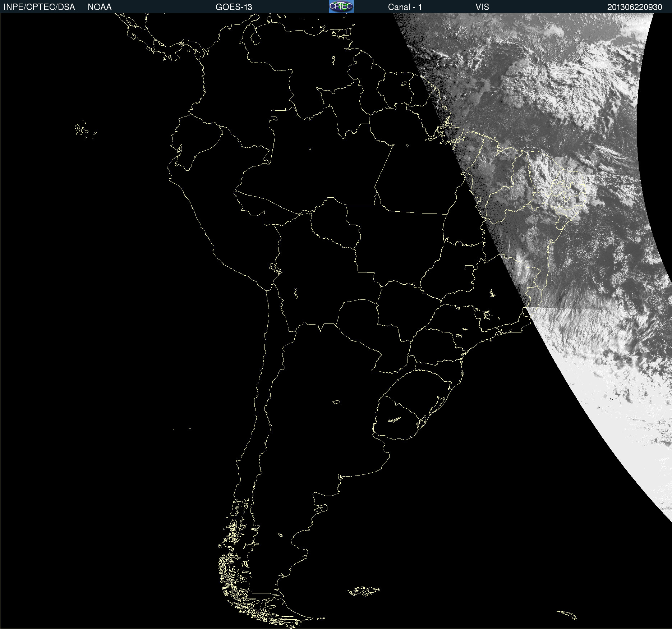Click the 201306220930 timestamp
672x629 pixels.
click(x=634, y=7)
